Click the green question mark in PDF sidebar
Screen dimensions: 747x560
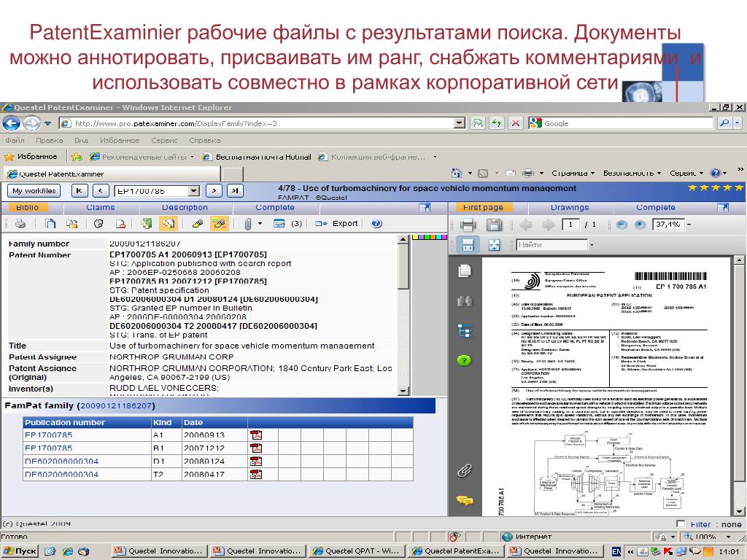pyautogui.click(x=464, y=360)
